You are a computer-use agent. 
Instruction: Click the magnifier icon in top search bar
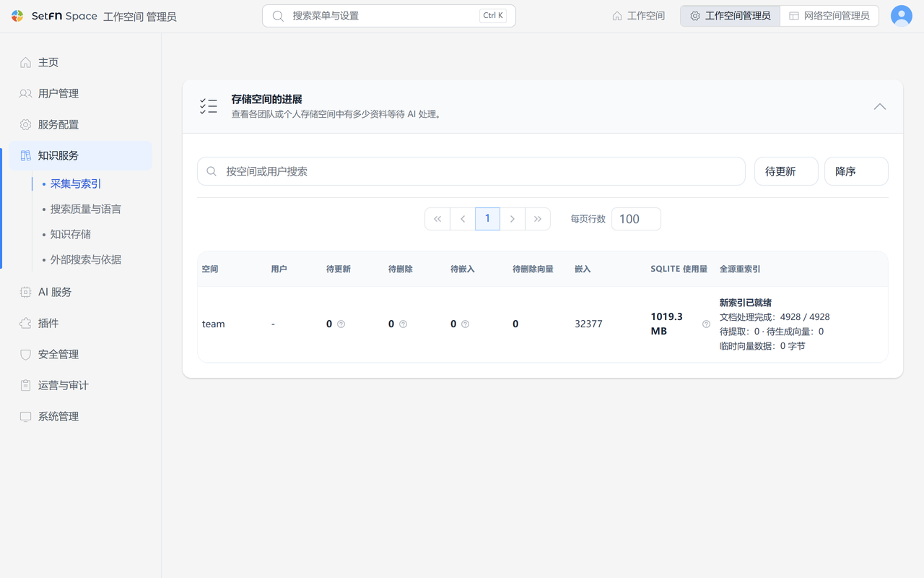pos(278,16)
